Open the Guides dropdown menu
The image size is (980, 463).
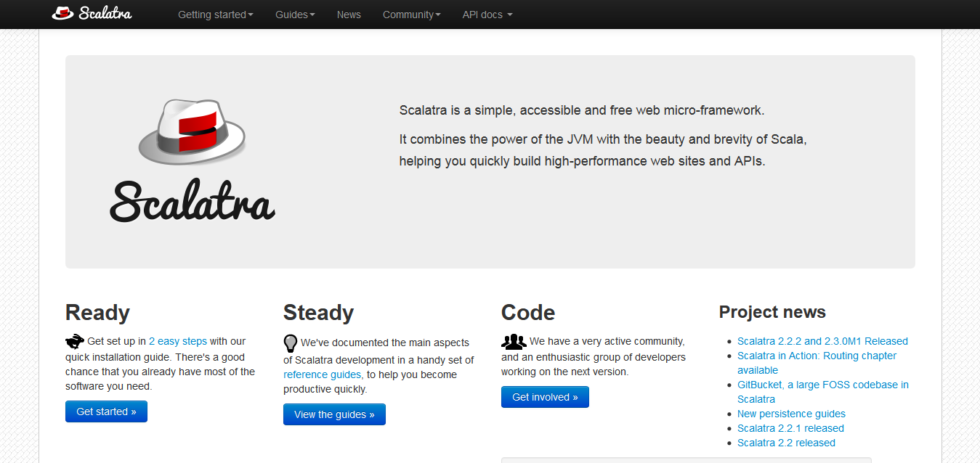pyautogui.click(x=295, y=15)
